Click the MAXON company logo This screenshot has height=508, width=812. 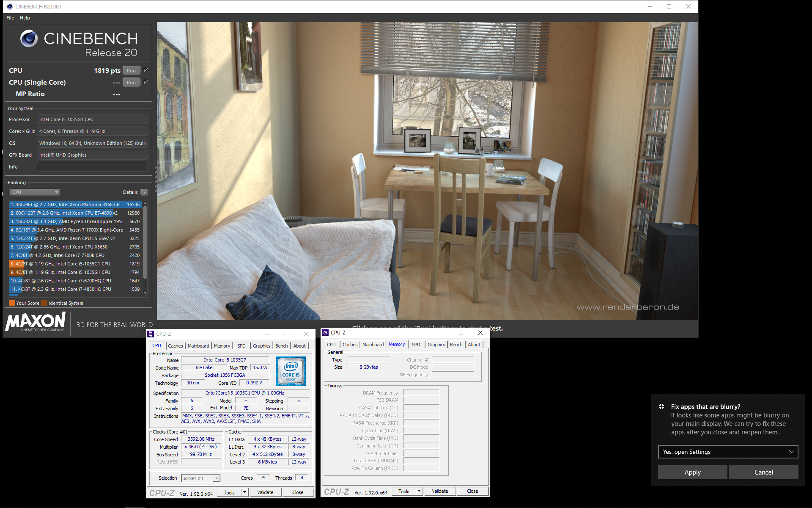tap(36, 322)
